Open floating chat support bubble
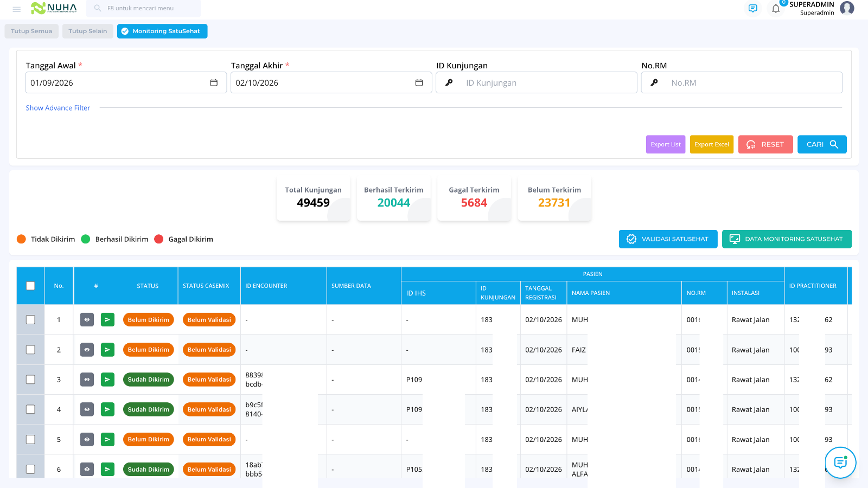This screenshot has height=488, width=868. 840,463
